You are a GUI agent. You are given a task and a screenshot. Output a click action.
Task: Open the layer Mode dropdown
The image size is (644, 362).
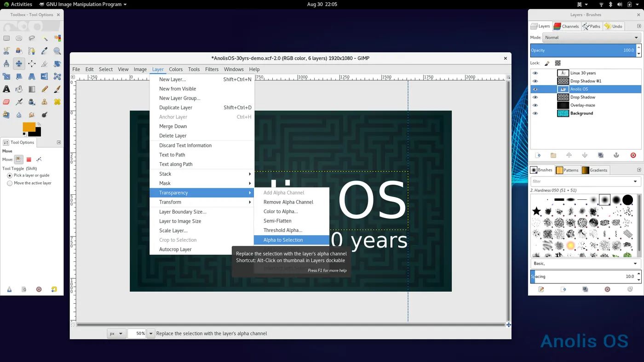[x=592, y=38]
